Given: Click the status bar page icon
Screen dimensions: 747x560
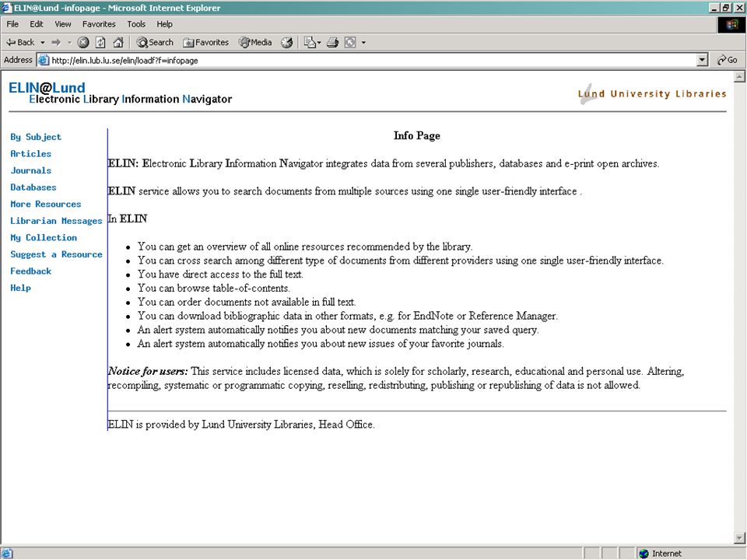Looking at the screenshot, I should click(x=6, y=553).
